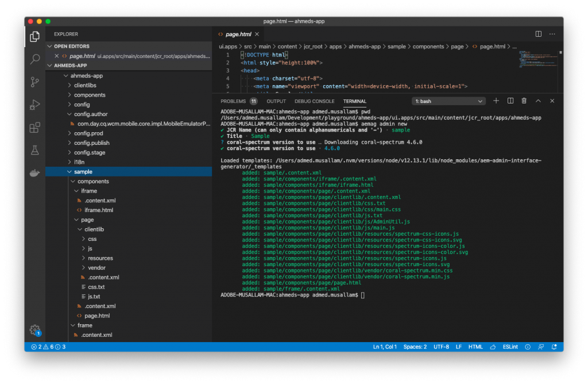Switch to the Output tab
This screenshot has height=384, width=588.
pyautogui.click(x=276, y=100)
